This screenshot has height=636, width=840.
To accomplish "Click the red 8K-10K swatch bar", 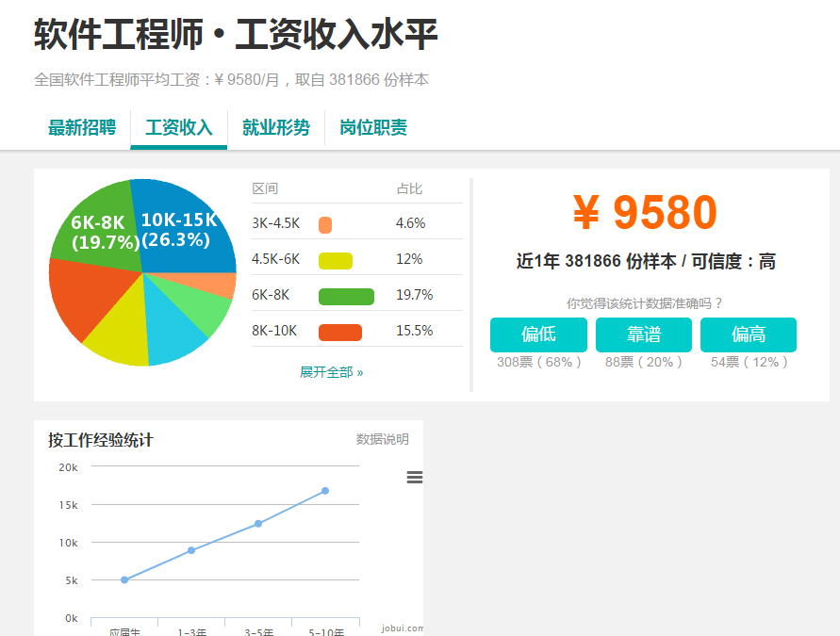I will 340,333.
